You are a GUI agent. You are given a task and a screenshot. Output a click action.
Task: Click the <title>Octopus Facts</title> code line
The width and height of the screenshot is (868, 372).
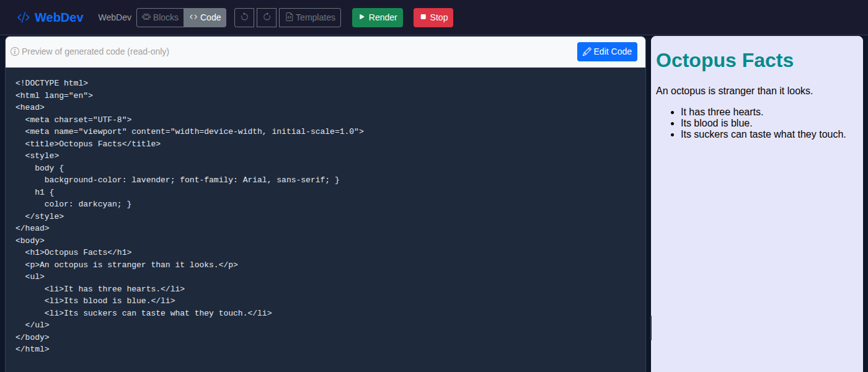point(92,144)
